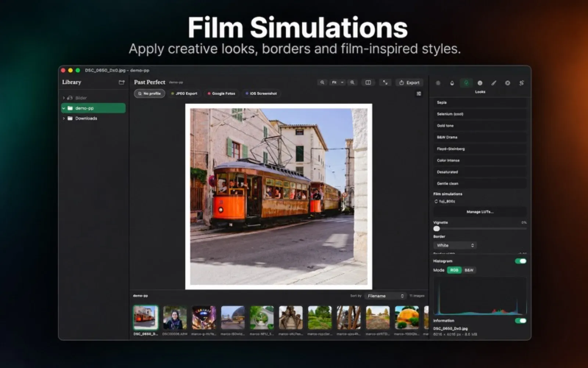Turn off the Information toggle
588x368 pixels.
(521, 321)
